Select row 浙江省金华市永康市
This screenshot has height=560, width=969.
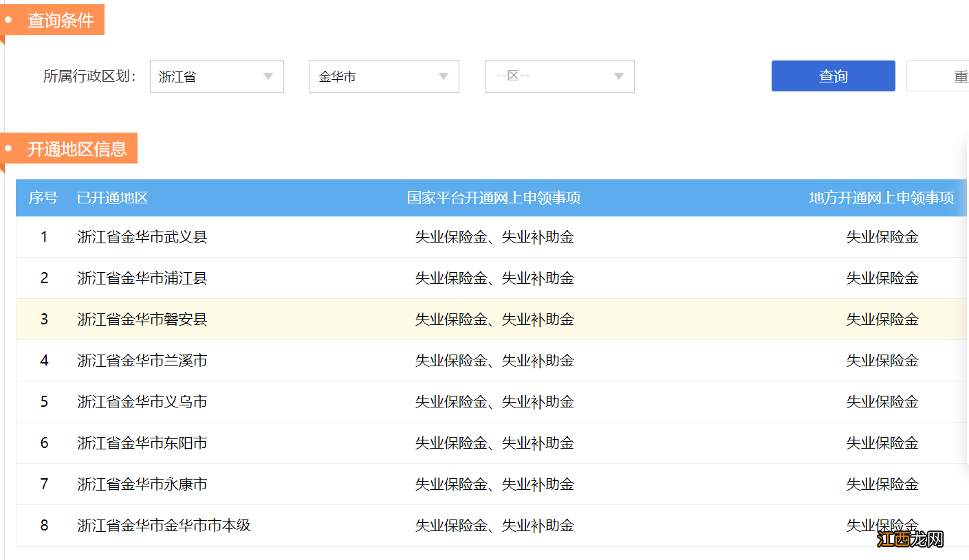click(491, 484)
